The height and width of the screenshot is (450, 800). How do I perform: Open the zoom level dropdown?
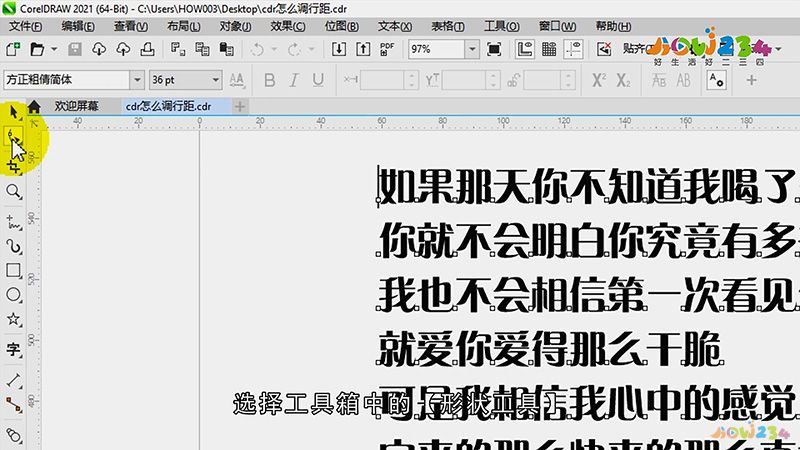[x=472, y=49]
